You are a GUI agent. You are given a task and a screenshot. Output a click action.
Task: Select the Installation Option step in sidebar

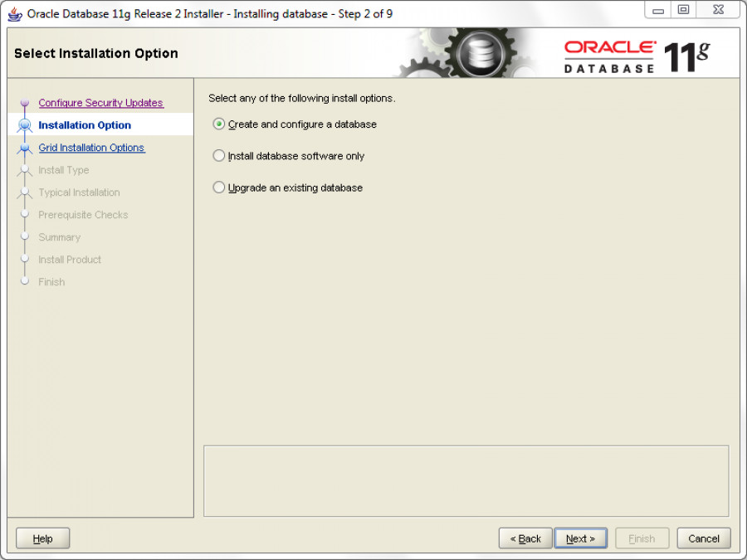[x=85, y=125]
